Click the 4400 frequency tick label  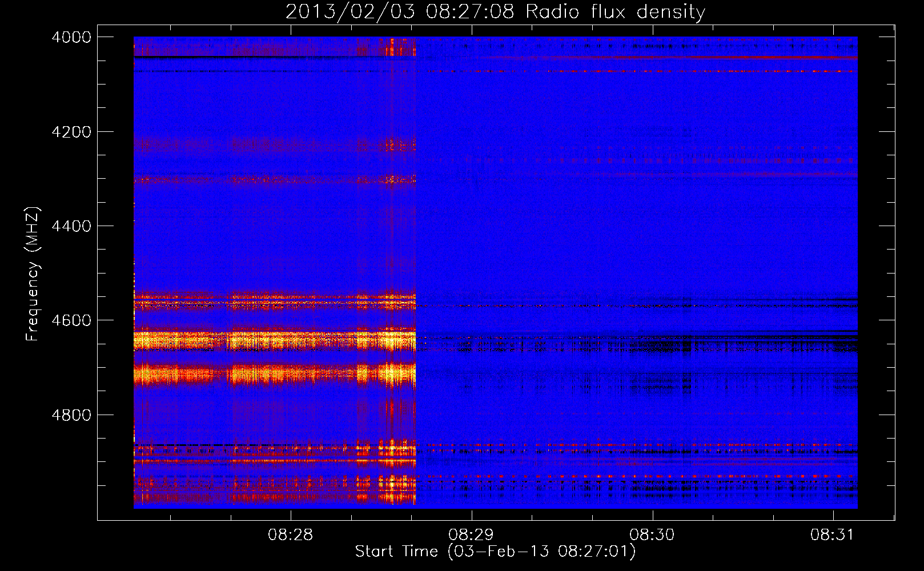pos(71,226)
